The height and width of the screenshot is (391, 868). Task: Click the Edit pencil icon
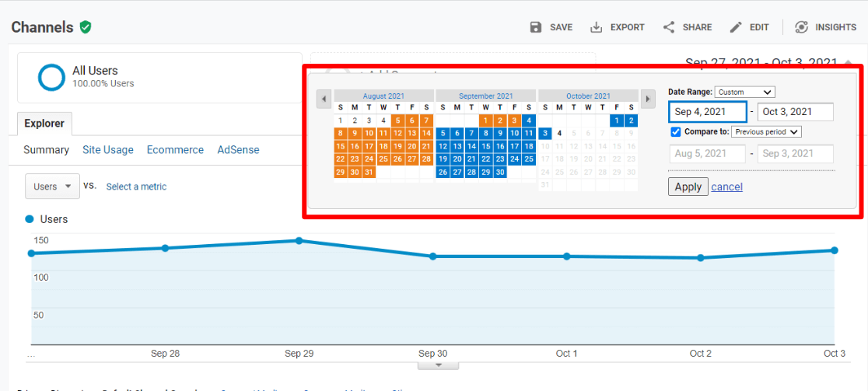coord(736,27)
